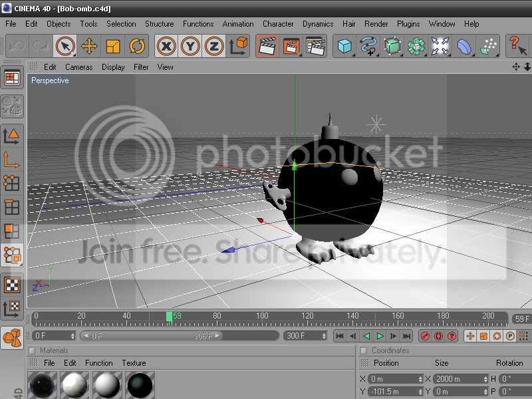Select Edges mode icon
Viewport: 532px width, 399px height.
pos(12,207)
